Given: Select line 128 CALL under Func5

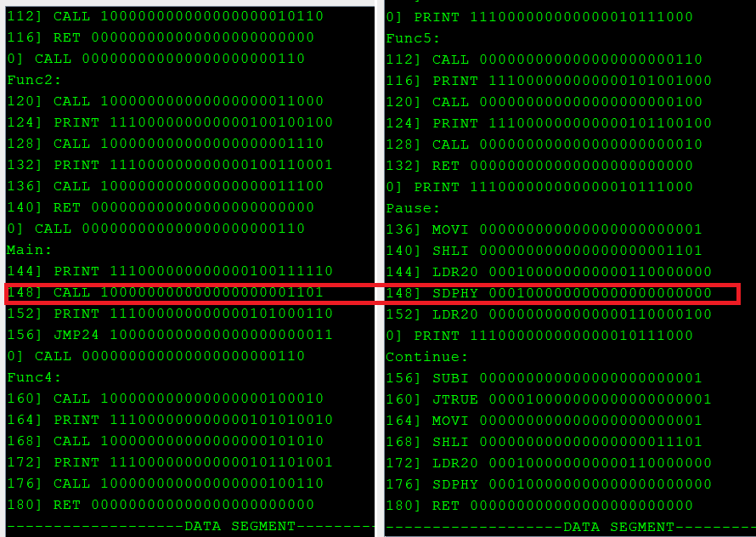Looking at the screenshot, I should click(544, 144).
